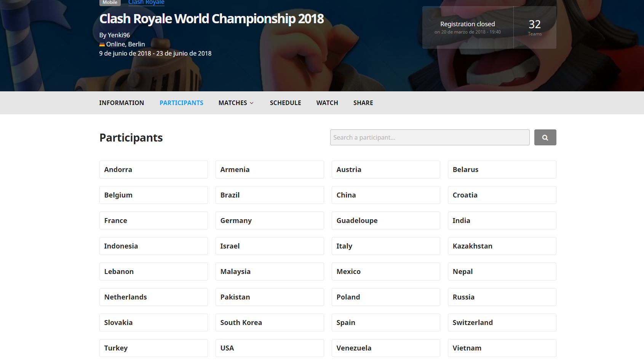
Task: Switch to the Participants tab
Action: [x=181, y=103]
